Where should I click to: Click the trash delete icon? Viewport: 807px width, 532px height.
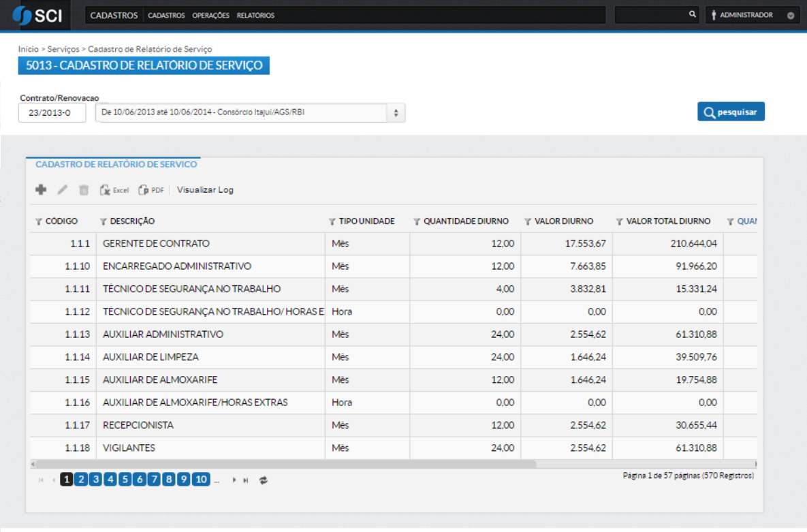82,190
